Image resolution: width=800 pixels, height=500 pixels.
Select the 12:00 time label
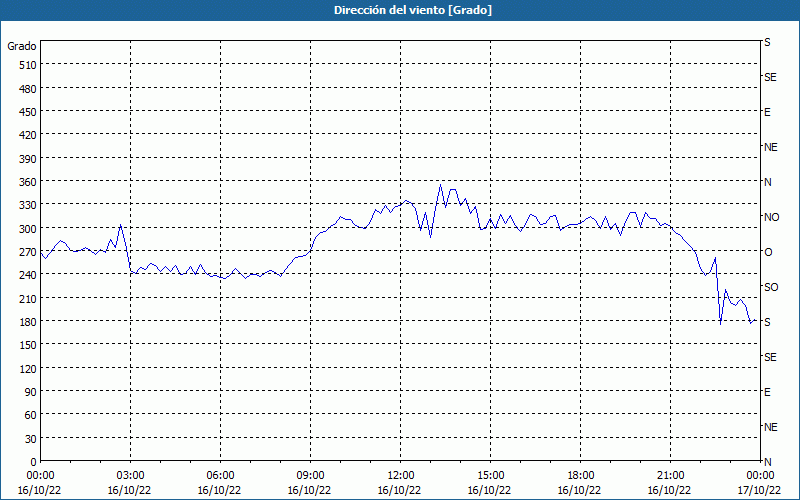click(x=401, y=476)
